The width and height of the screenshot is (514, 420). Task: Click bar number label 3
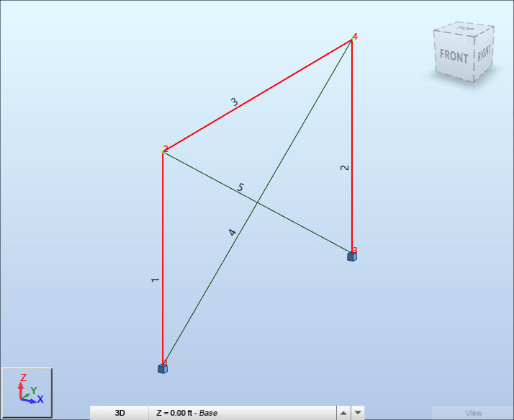pos(235,102)
